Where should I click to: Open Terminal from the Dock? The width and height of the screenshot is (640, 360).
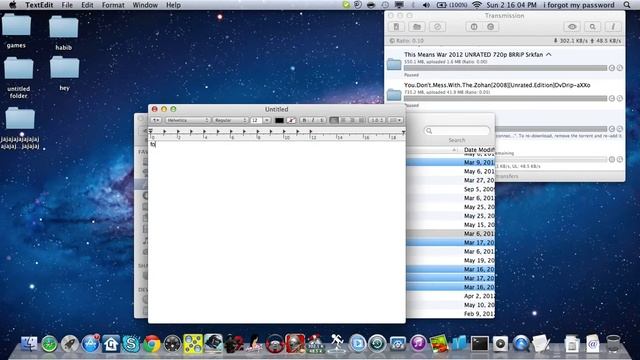[x=480, y=344]
